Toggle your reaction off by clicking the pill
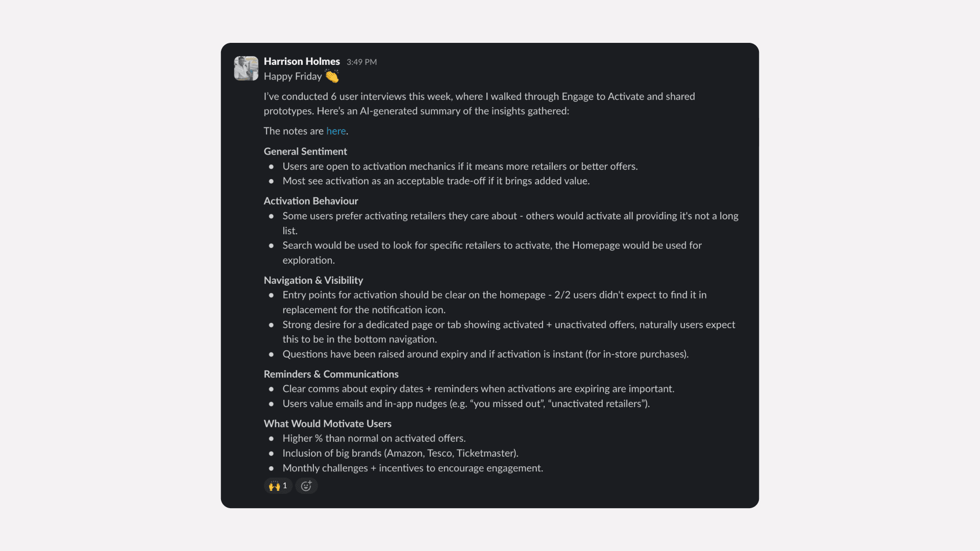Image resolution: width=980 pixels, height=551 pixels. pyautogui.click(x=278, y=486)
